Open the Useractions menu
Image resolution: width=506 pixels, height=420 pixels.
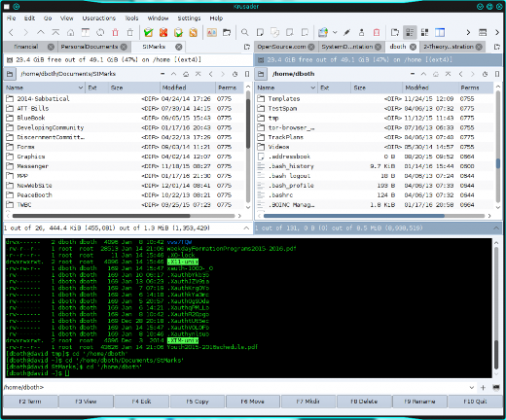click(x=99, y=18)
